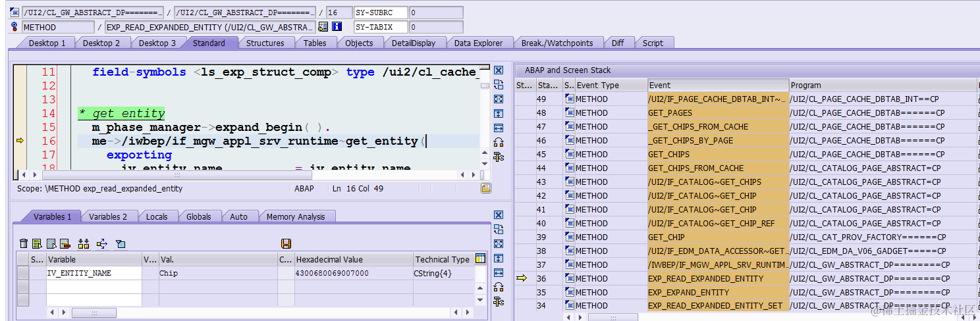Click the SY-SUBRC field
The height and width of the screenshot is (321, 980).
click(380, 12)
